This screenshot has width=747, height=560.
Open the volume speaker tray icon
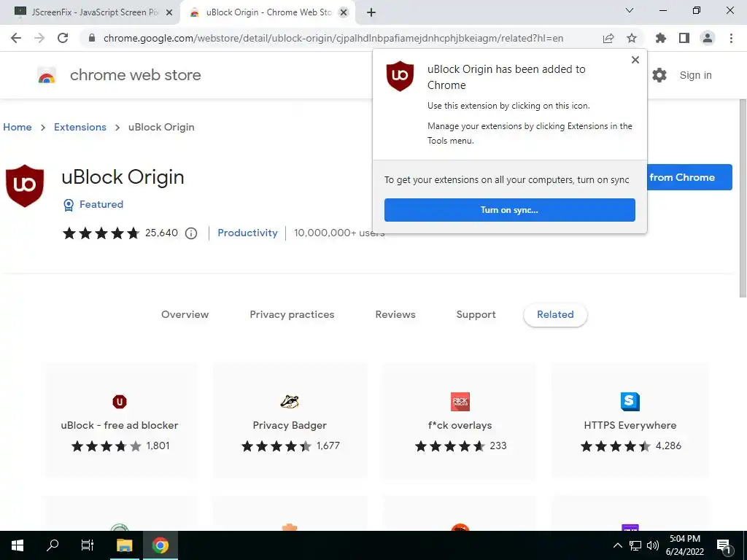point(653,545)
